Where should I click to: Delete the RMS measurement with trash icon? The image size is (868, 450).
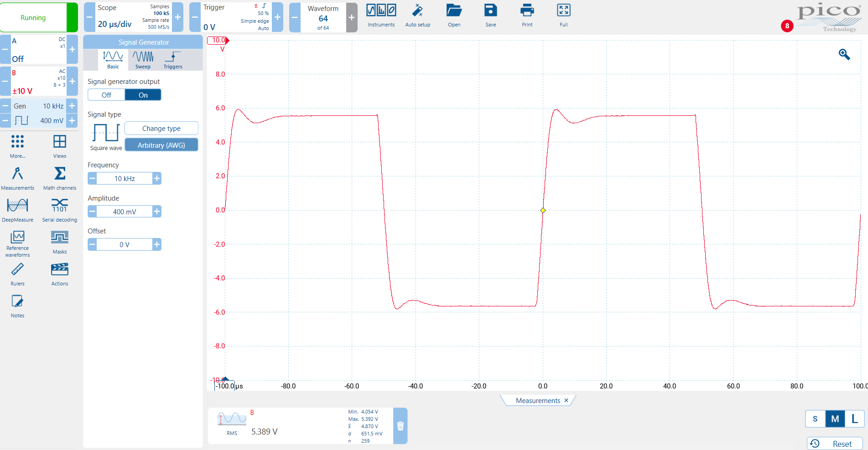click(400, 426)
